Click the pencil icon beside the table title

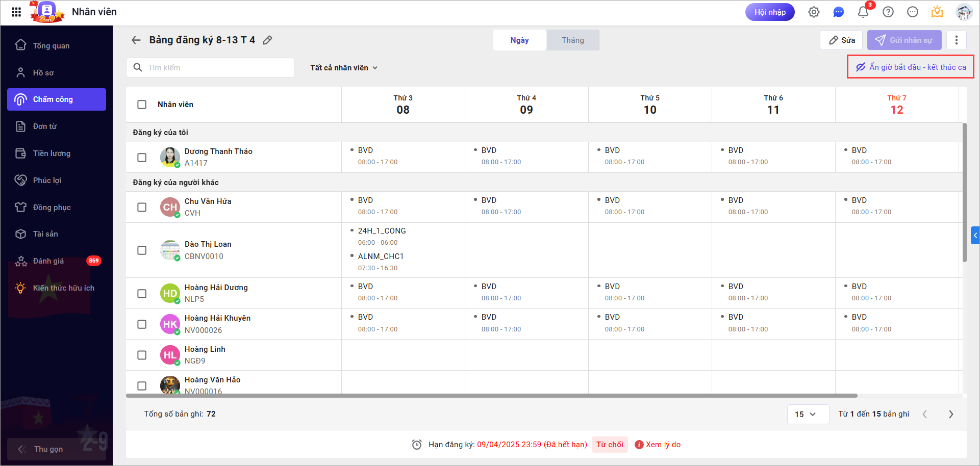(267, 40)
